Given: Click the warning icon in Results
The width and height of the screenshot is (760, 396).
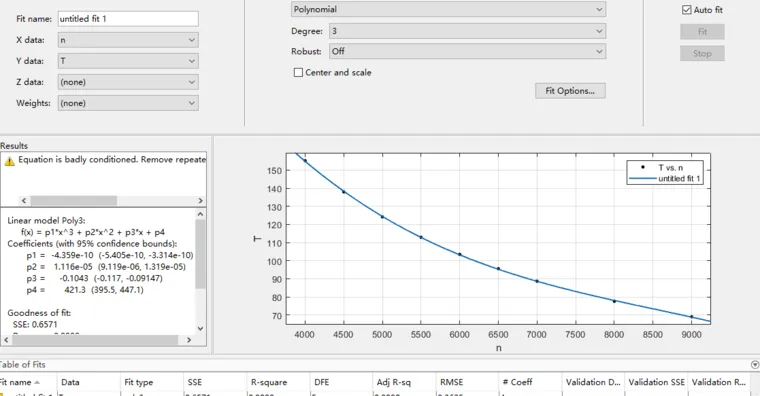Looking at the screenshot, I should (x=9, y=161).
